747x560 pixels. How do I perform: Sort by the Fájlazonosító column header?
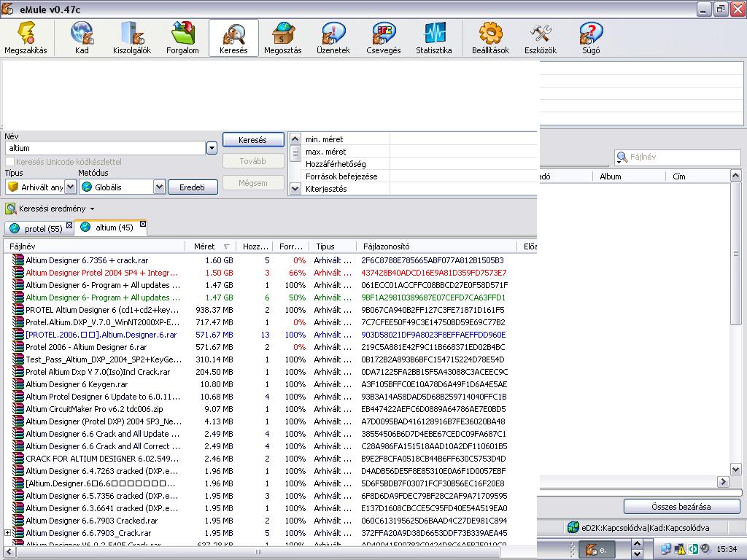(436, 246)
